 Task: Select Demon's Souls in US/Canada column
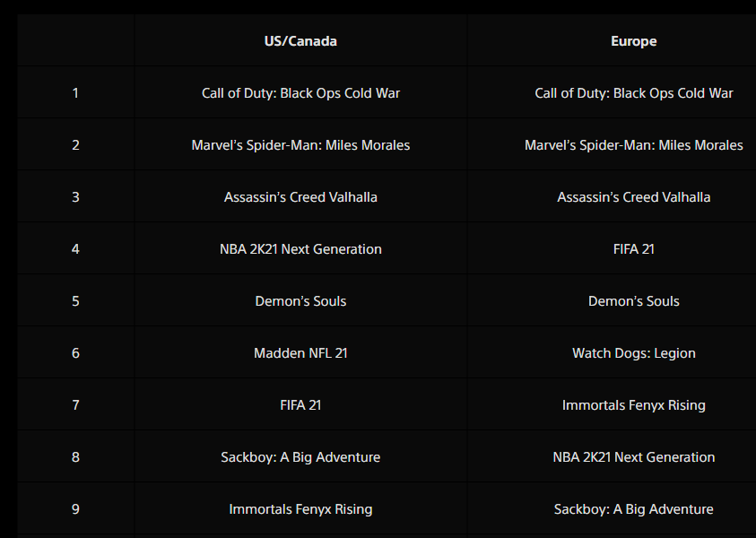click(300, 301)
